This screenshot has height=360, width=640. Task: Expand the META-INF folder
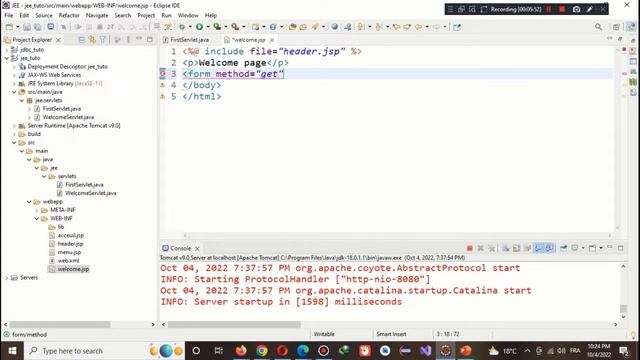coord(37,210)
